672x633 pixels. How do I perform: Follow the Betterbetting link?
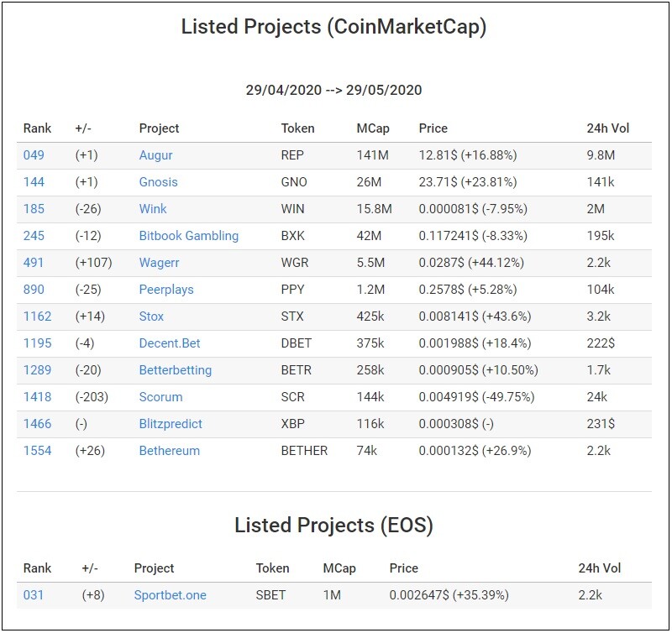click(x=176, y=370)
